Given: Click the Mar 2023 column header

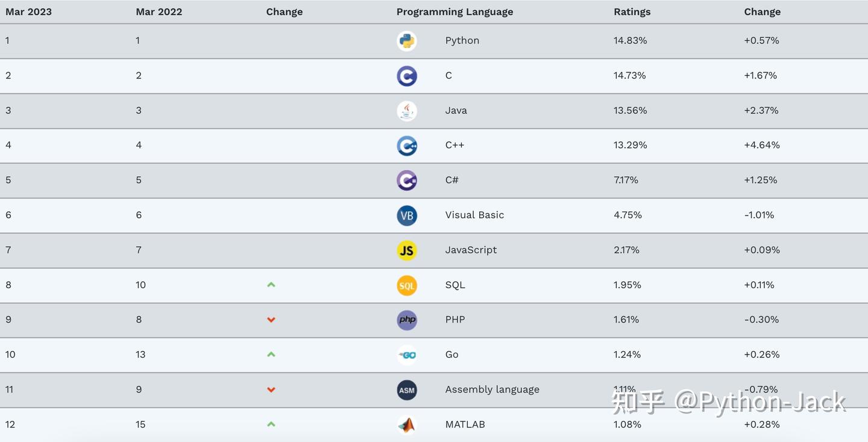Looking at the screenshot, I should 28,12.
